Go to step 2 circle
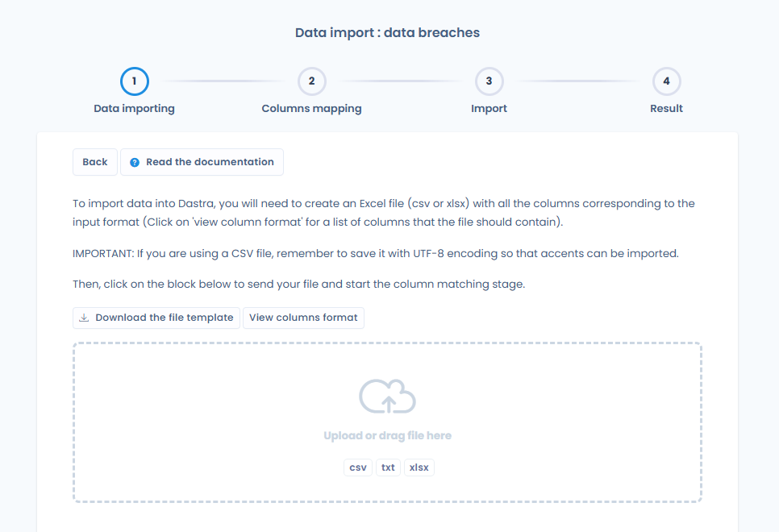This screenshot has width=779, height=532. pos(311,81)
